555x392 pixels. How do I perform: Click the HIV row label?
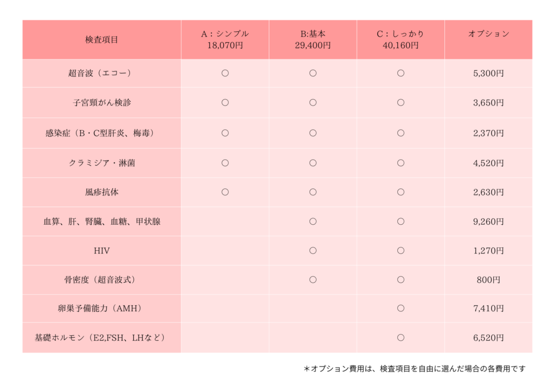[x=101, y=251]
